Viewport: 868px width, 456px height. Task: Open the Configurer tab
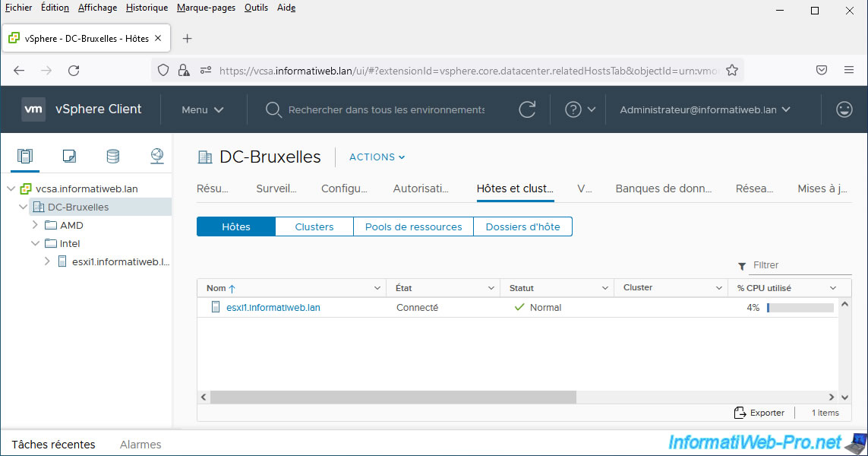[344, 189]
